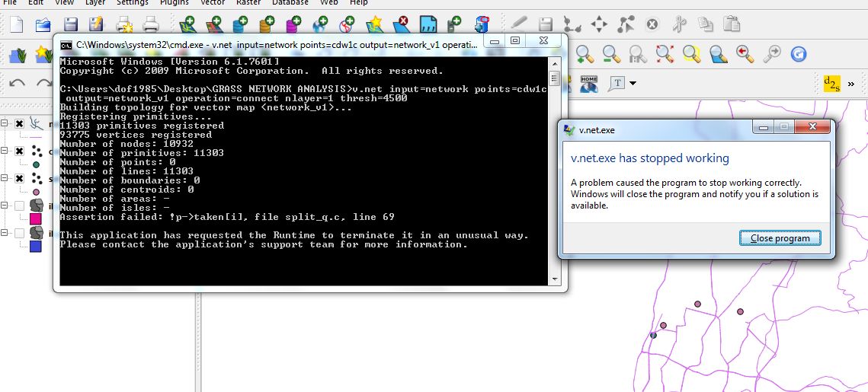The width and height of the screenshot is (868, 392).
Task: Open the Vector menu
Action: tap(213, 3)
